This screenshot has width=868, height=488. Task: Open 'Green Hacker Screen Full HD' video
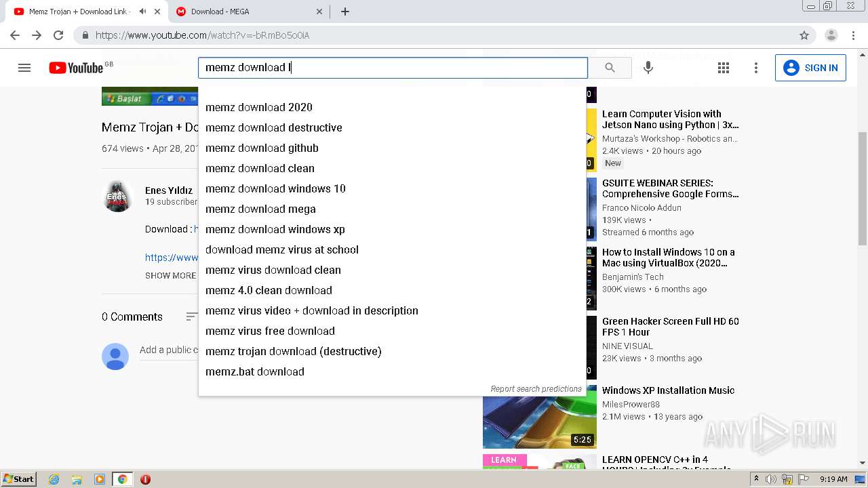point(670,327)
